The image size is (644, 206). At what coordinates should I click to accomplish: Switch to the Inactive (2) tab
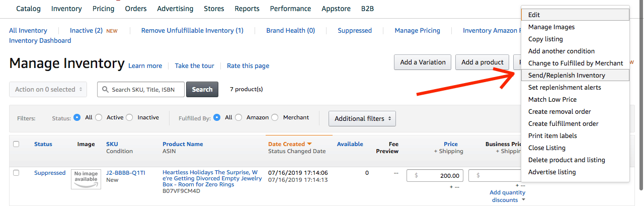86,30
